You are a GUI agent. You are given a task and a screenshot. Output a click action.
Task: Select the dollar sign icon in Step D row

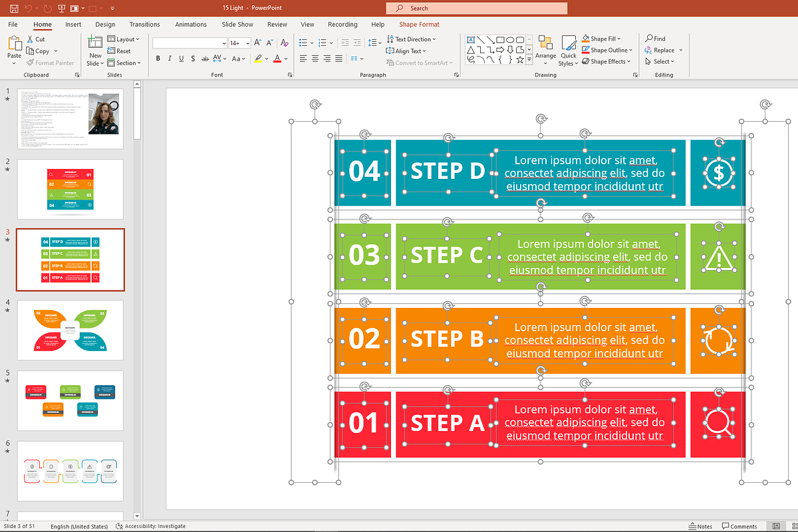click(718, 172)
